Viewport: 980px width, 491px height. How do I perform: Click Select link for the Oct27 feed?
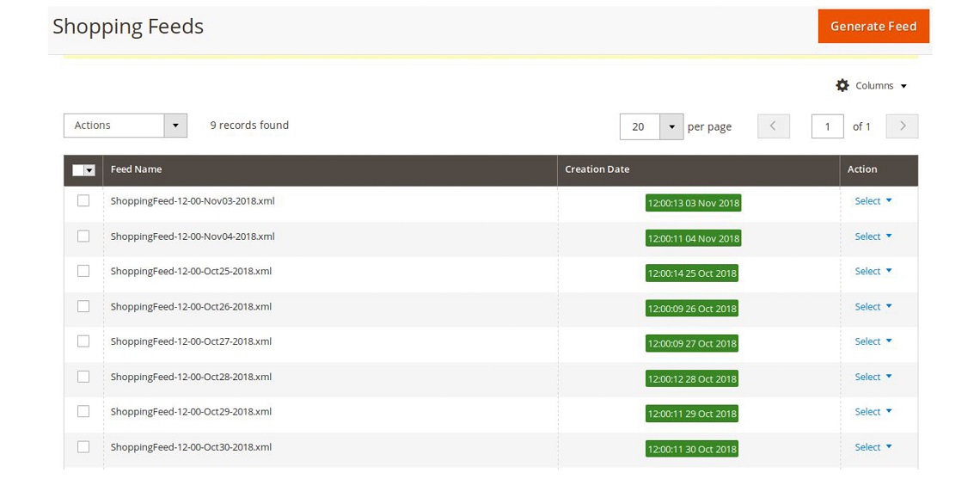tap(867, 341)
